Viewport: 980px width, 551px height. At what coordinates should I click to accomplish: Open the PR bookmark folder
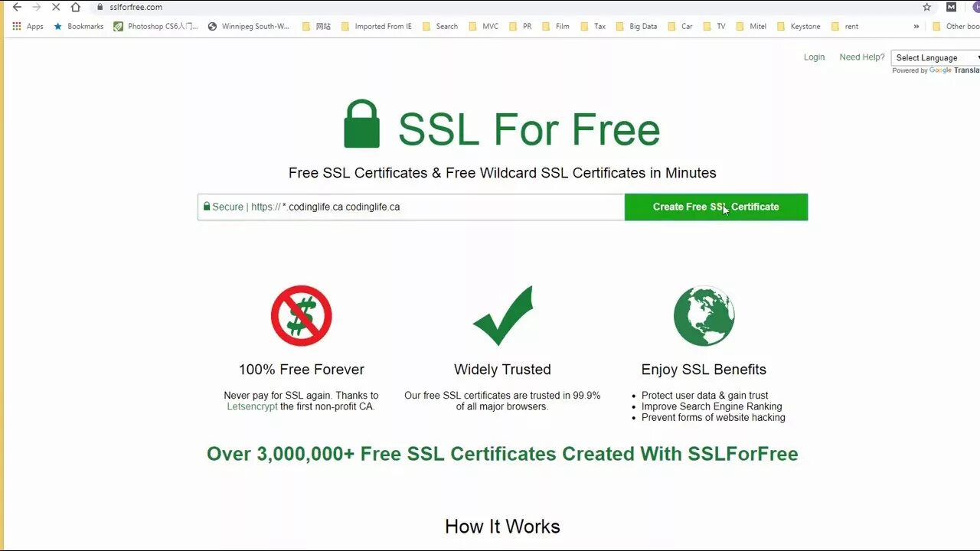coord(520,26)
